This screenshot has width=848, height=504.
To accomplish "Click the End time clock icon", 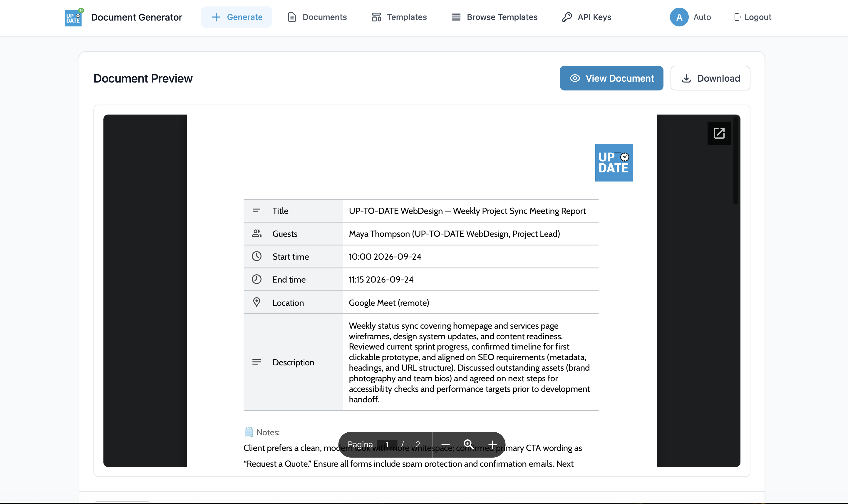I will click(257, 279).
